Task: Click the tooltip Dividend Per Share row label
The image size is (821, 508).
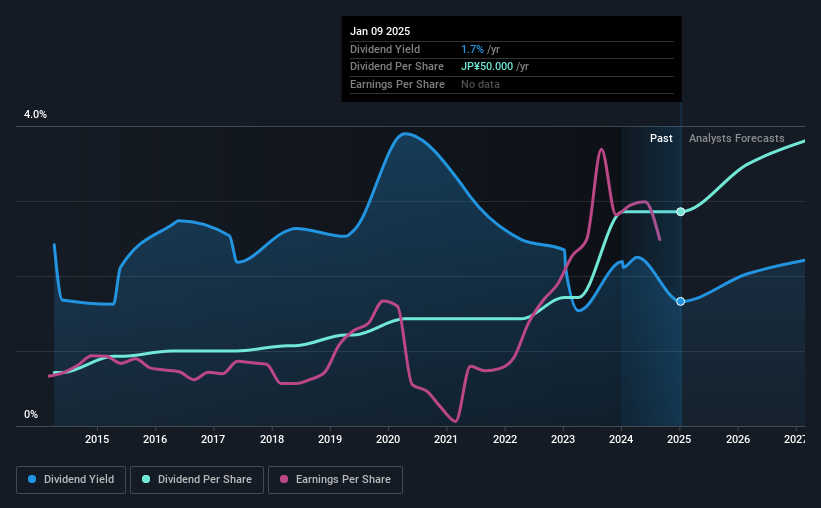Action: tap(396, 67)
